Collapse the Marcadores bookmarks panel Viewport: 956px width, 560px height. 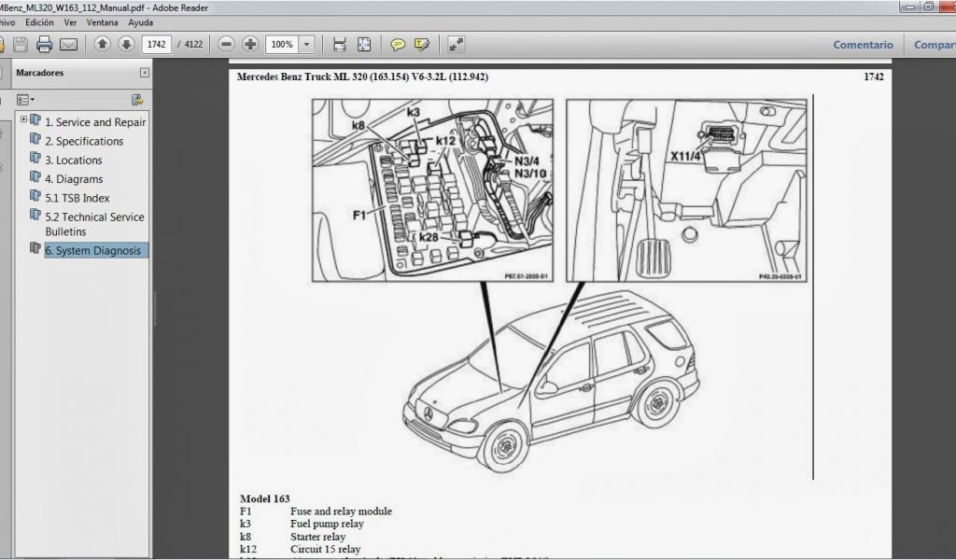(x=145, y=72)
